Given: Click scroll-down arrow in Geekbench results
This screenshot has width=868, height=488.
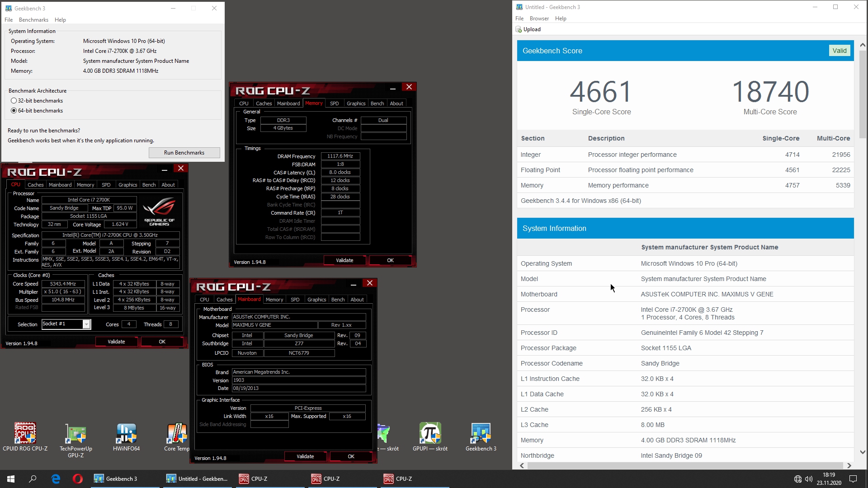Looking at the screenshot, I should (863, 452).
